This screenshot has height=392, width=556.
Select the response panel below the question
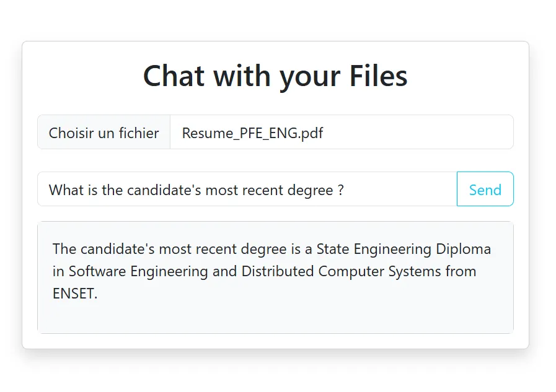pos(276,277)
